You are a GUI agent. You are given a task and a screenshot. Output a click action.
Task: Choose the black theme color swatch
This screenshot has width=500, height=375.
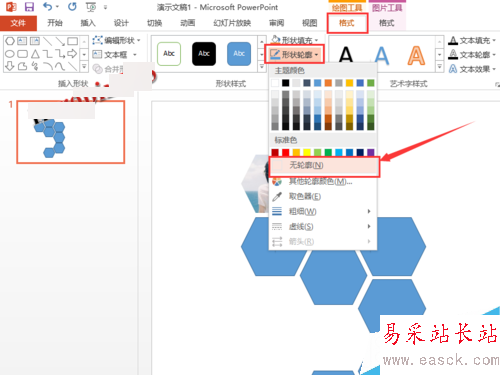tap(286, 83)
